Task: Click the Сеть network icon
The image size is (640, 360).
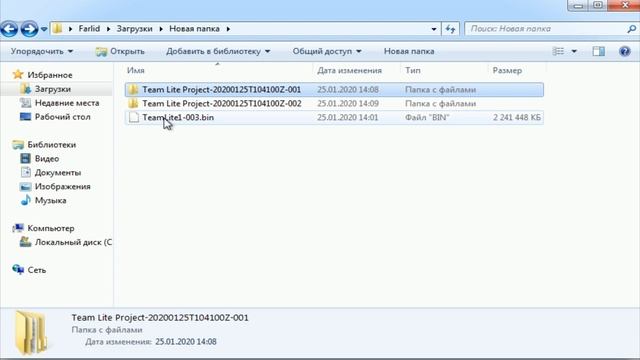Action: coord(18,269)
